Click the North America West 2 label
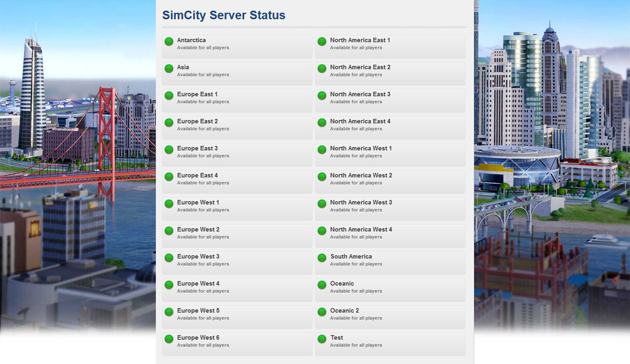 361,176
